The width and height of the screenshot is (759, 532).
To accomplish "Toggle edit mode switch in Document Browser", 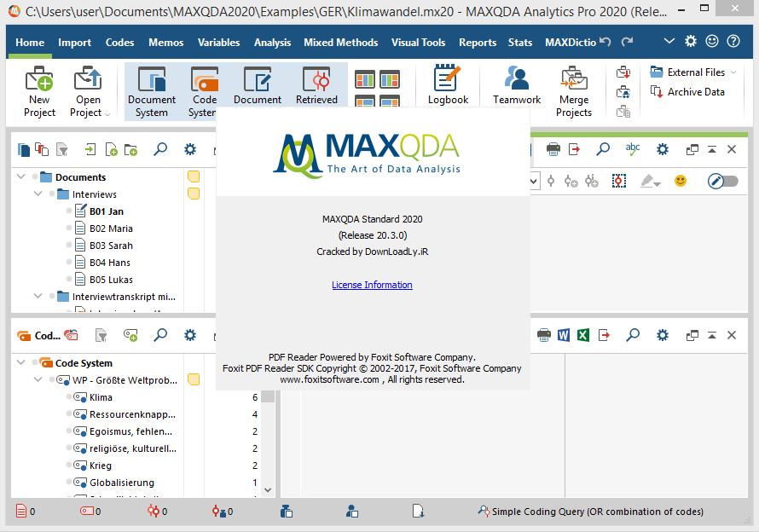I will pos(722,181).
